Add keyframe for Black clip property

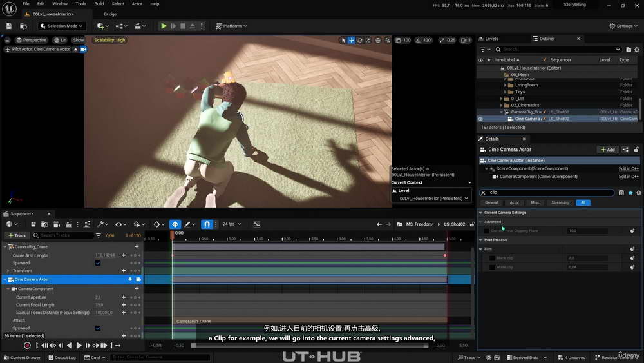pyautogui.click(x=632, y=258)
